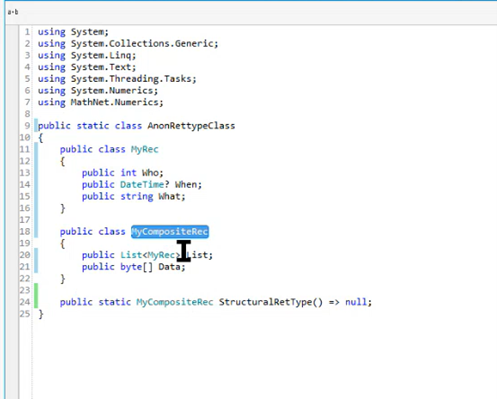Screen dimensions: 497x399
Task: Click 'System.Collections.Generic' namespace text
Action: pos(143,44)
